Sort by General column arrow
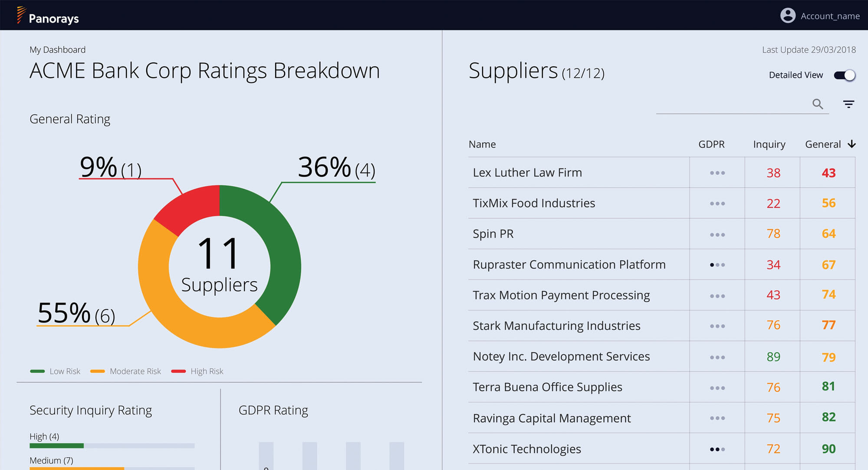 [852, 144]
